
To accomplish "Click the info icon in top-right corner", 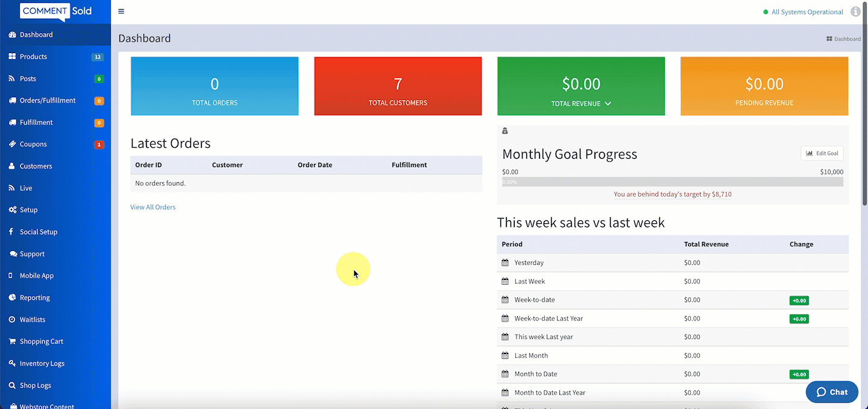I will click(x=855, y=11).
